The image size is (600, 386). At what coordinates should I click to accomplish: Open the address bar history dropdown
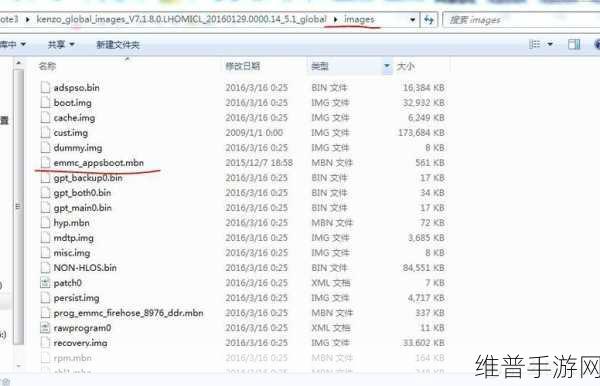(x=412, y=20)
